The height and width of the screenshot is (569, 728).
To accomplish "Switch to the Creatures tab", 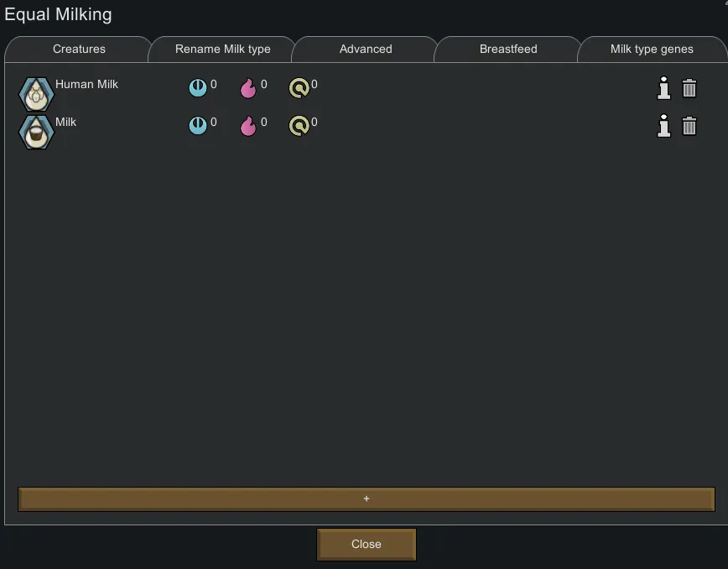I will coord(79,50).
